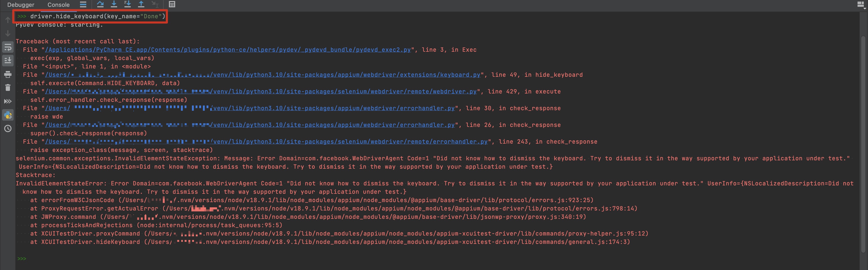Click the double-chevron actions icon
The image size is (868, 270).
click(x=8, y=101)
